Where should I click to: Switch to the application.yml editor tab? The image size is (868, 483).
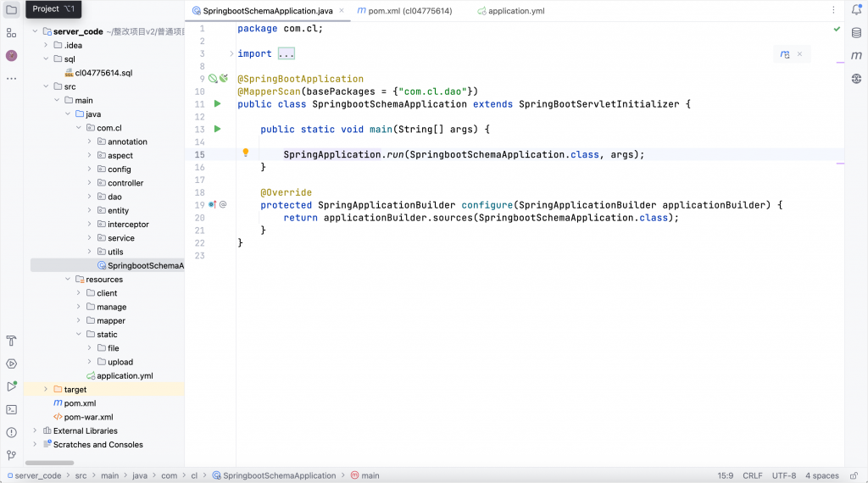(510, 11)
